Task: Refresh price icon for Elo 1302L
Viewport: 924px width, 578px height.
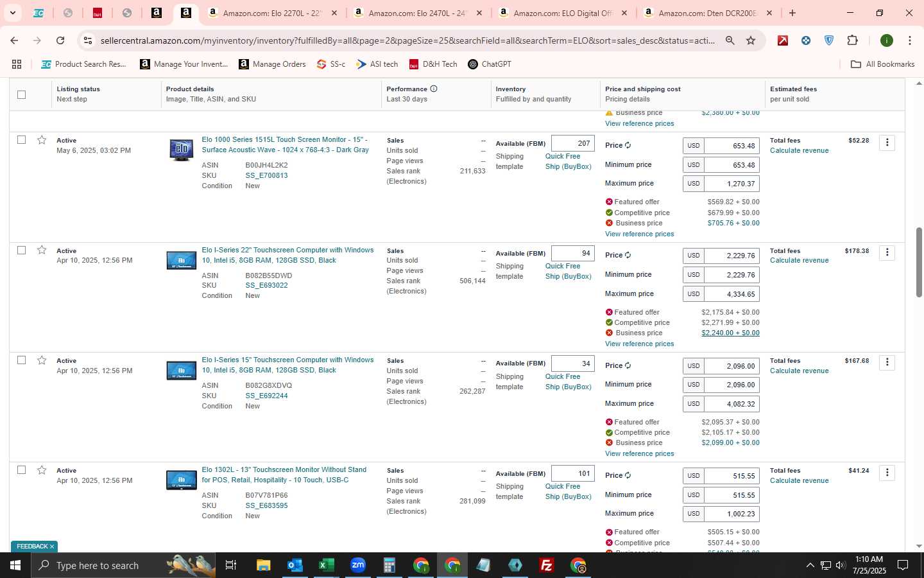Action: (x=628, y=475)
